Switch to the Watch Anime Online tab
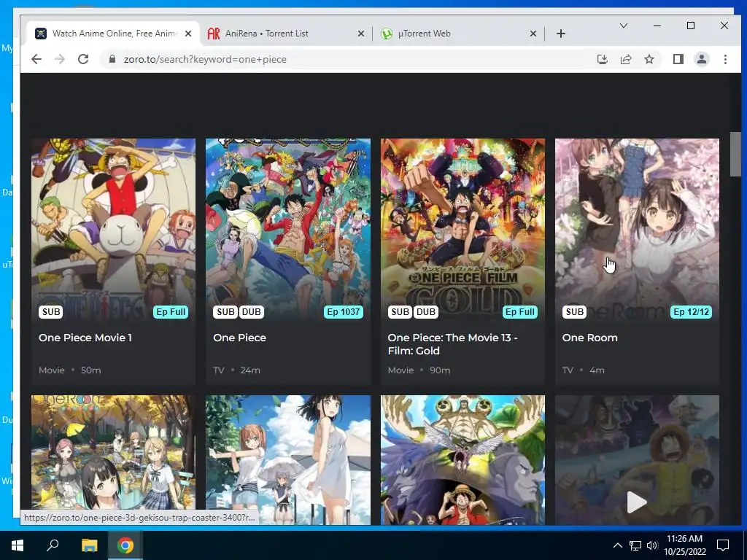Viewport: 747px width, 560px height. coord(113,34)
